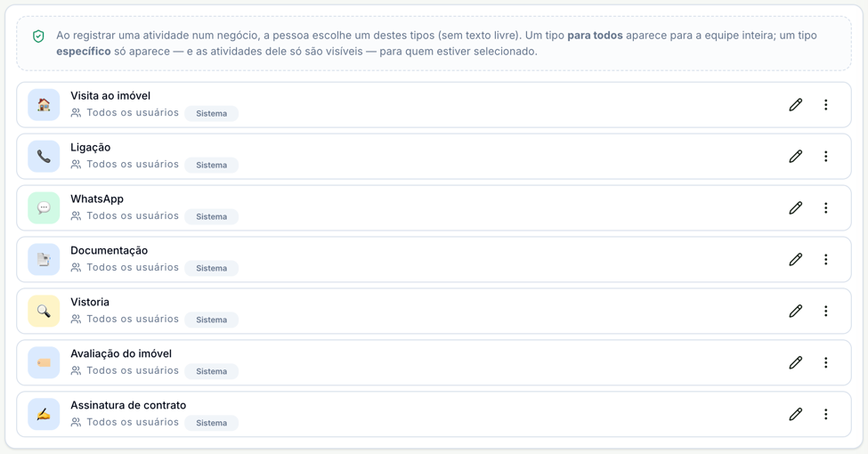Click the users icon under Avaliação do imóvel
Screen dimensions: 868x454
[x=76, y=370]
